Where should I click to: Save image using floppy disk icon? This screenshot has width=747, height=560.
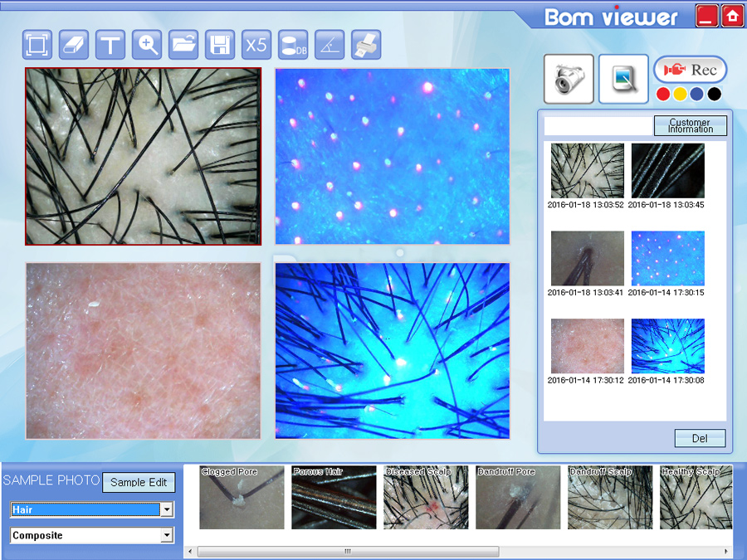(x=220, y=44)
